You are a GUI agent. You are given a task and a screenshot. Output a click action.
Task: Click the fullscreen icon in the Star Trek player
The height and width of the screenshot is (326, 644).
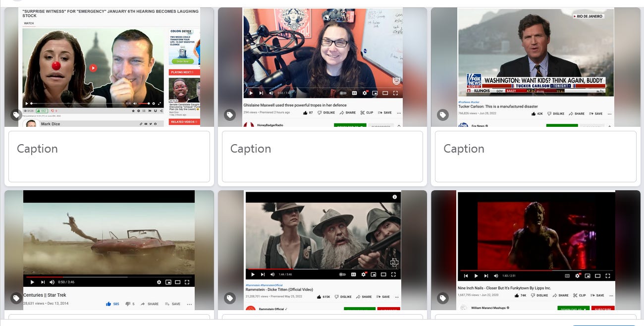click(x=187, y=282)
